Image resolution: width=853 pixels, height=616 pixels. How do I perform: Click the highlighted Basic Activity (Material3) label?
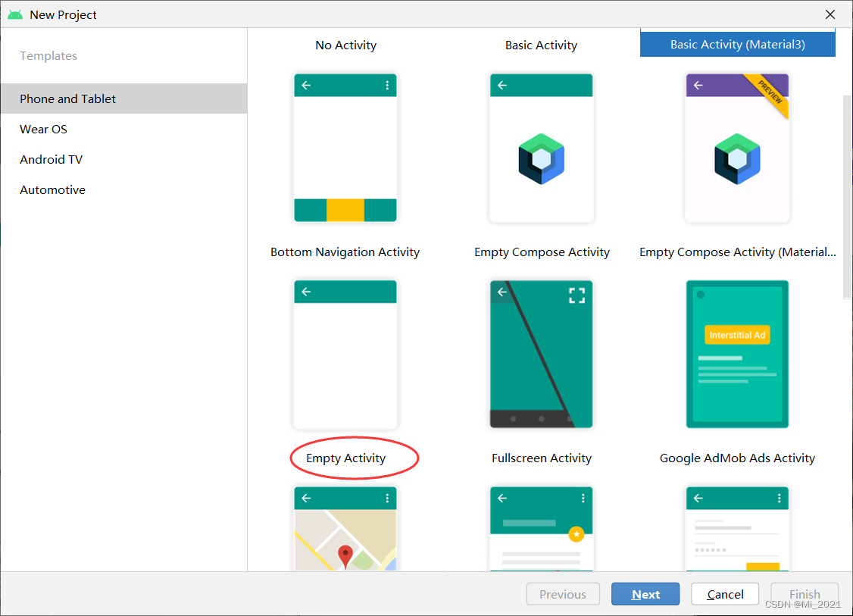coord(738,44)
